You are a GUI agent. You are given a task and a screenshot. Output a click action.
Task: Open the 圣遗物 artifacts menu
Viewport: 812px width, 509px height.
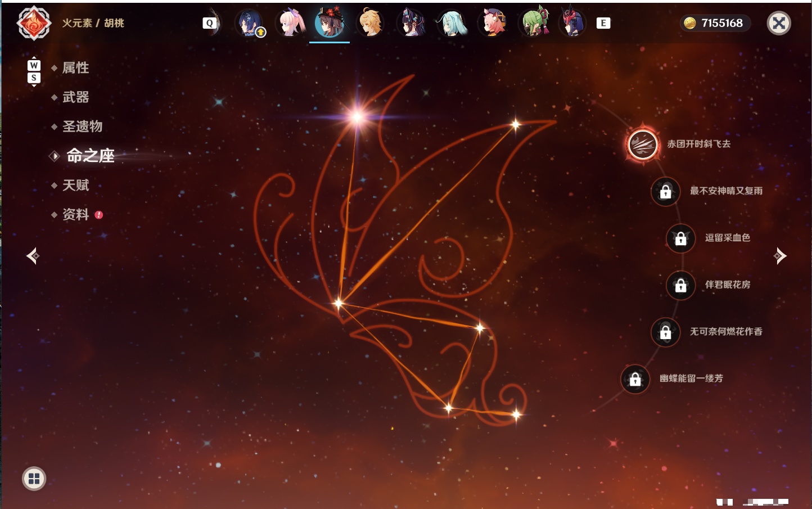pos(82,127)
